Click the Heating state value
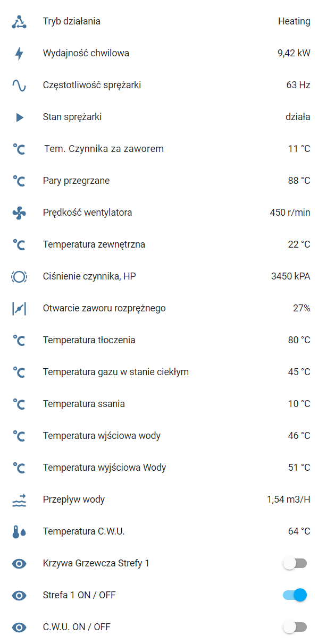The image size is (318, 644). tap(294, 21)
